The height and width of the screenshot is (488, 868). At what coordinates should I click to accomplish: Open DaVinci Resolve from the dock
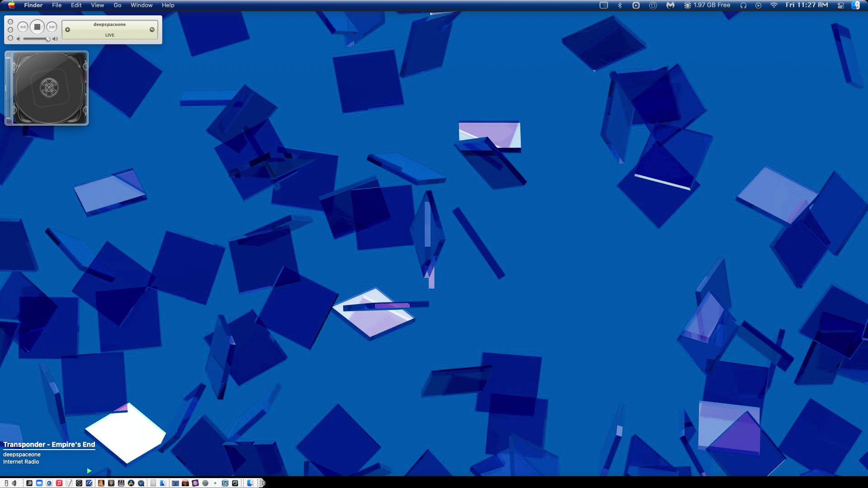point(131,483)
